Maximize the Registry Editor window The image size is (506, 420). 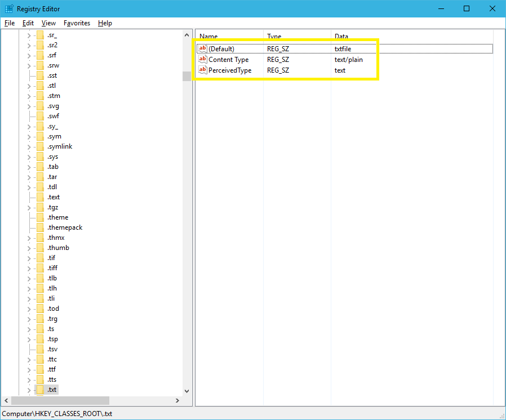tap(467, 8)
